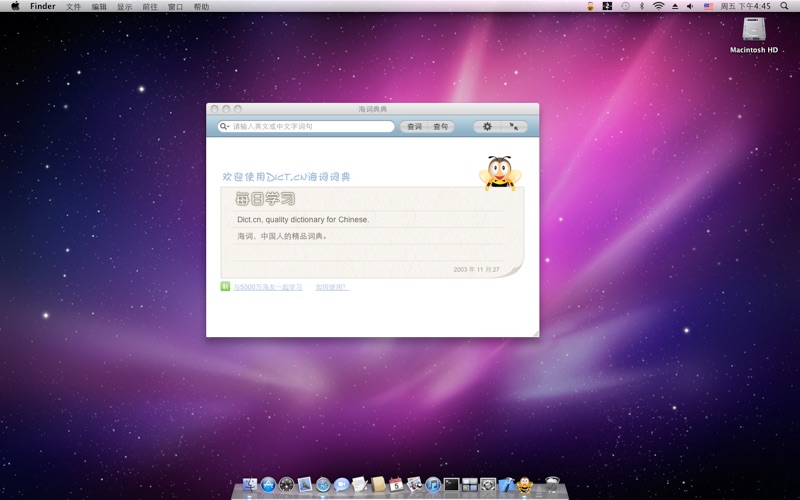The image size is (800, 500).
Task: Click the bee mascot image
Action: click(x=499, y=172)
